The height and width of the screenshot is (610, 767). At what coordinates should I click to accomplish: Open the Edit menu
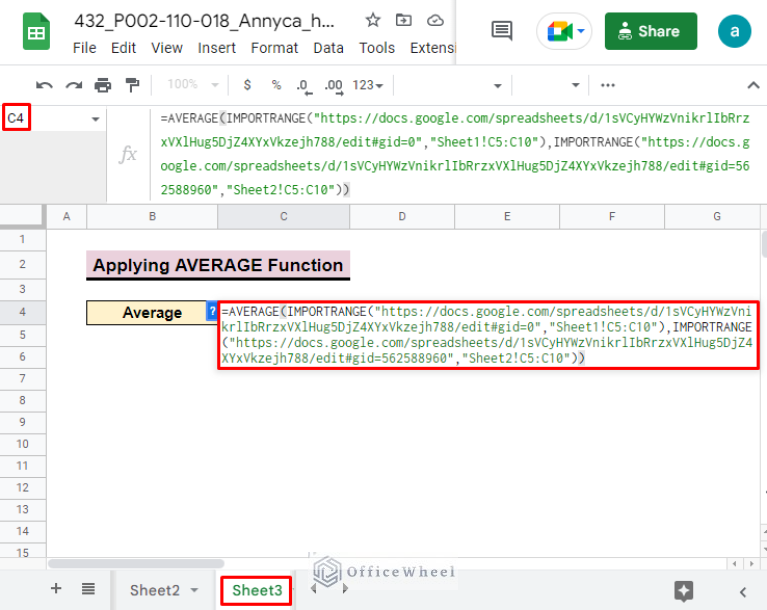click(x=123, y=48)
